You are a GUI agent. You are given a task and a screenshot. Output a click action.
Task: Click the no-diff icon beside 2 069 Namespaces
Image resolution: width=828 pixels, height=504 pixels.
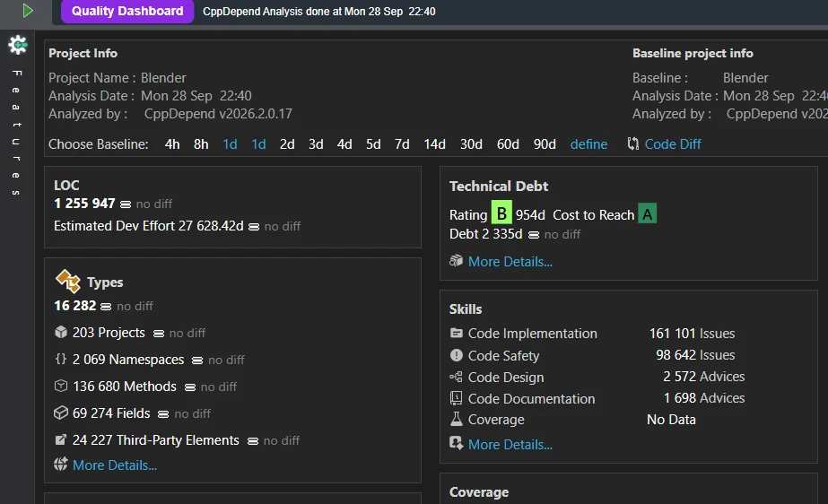click(x=197, y=361)
